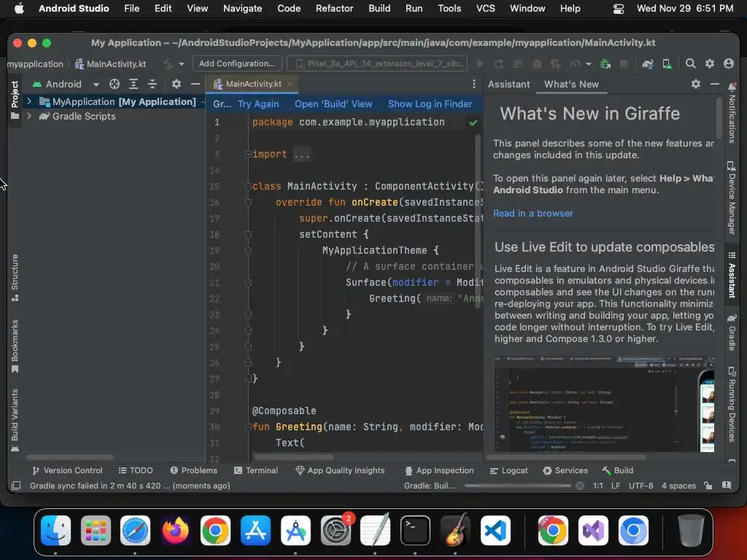The height and width of the screenshot is (560, 747).
Task: Open App Quality Insights tool window
Action: pyautogui.click(x=340, y=470)
